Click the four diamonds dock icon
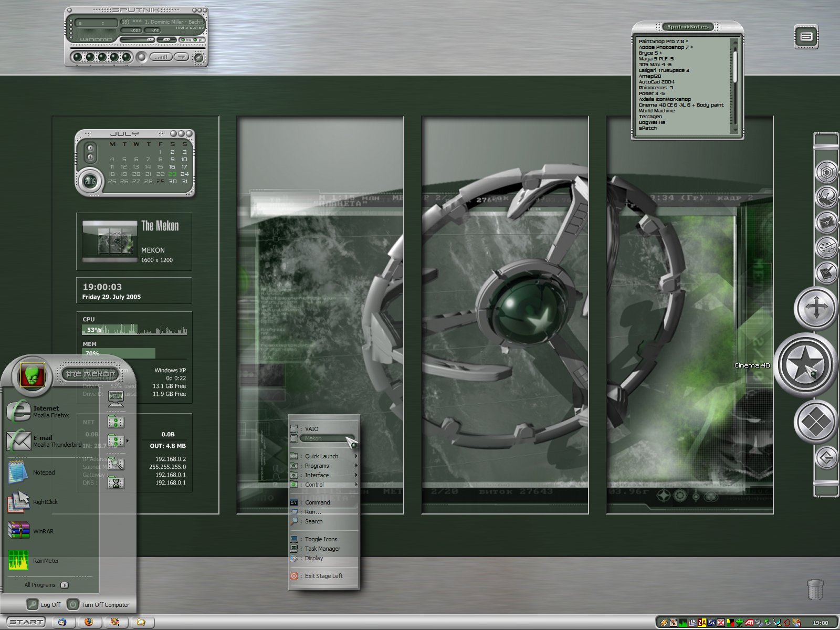 [816, 422]
